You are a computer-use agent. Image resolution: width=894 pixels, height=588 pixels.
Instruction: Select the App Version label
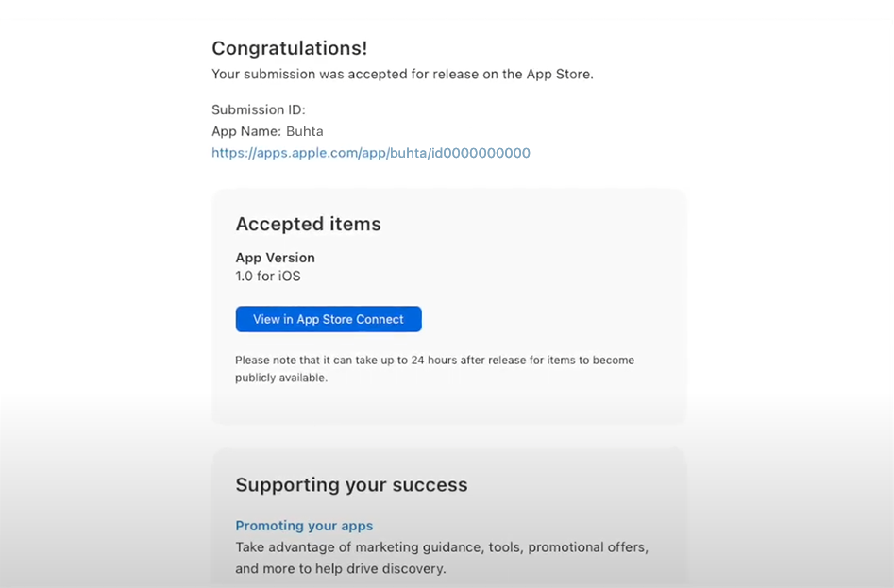(275, 258)
